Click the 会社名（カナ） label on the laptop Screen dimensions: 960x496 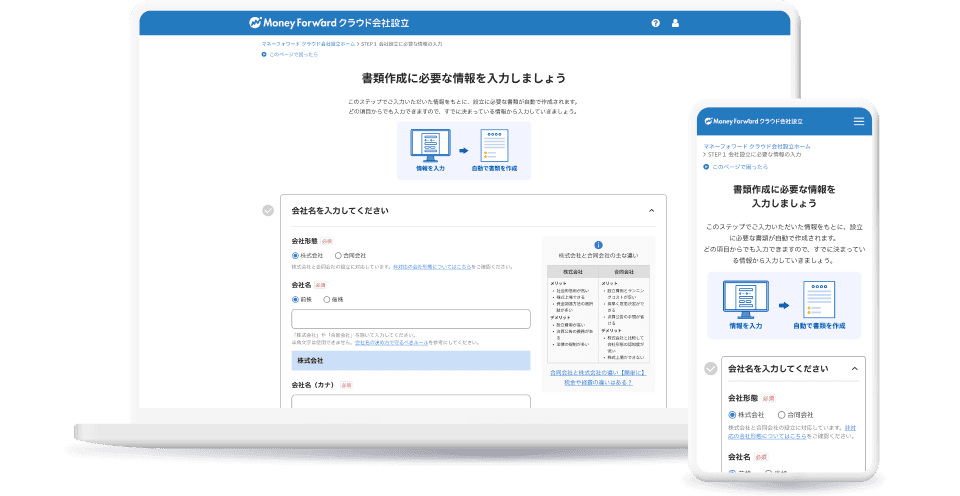tap(312, 385)
